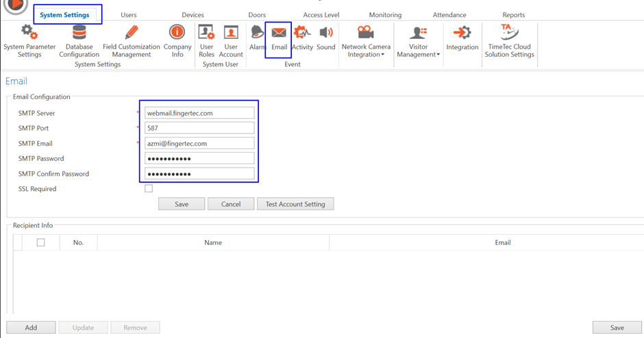Switch to Monitoring tab

point(385,15)
